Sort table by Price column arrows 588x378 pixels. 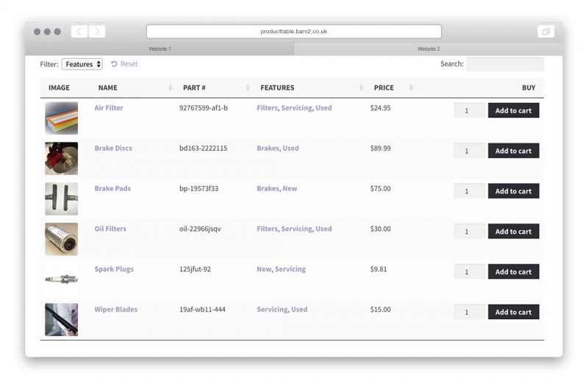[411, 88]
